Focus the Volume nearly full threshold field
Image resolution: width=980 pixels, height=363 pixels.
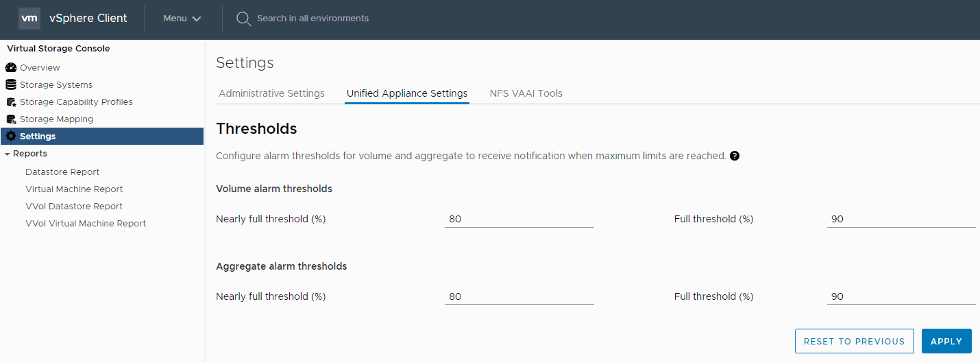pyautogui.click(x=519, y=220)
